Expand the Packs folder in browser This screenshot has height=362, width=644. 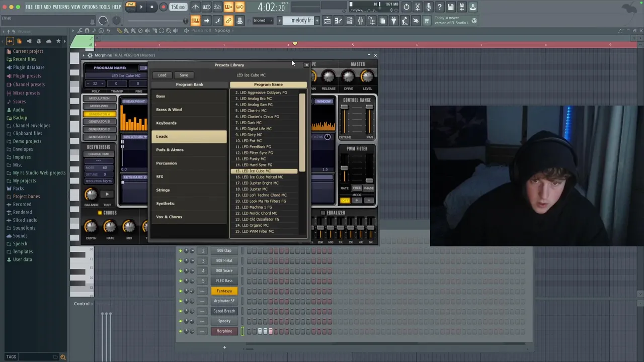(x=18, y=189)
